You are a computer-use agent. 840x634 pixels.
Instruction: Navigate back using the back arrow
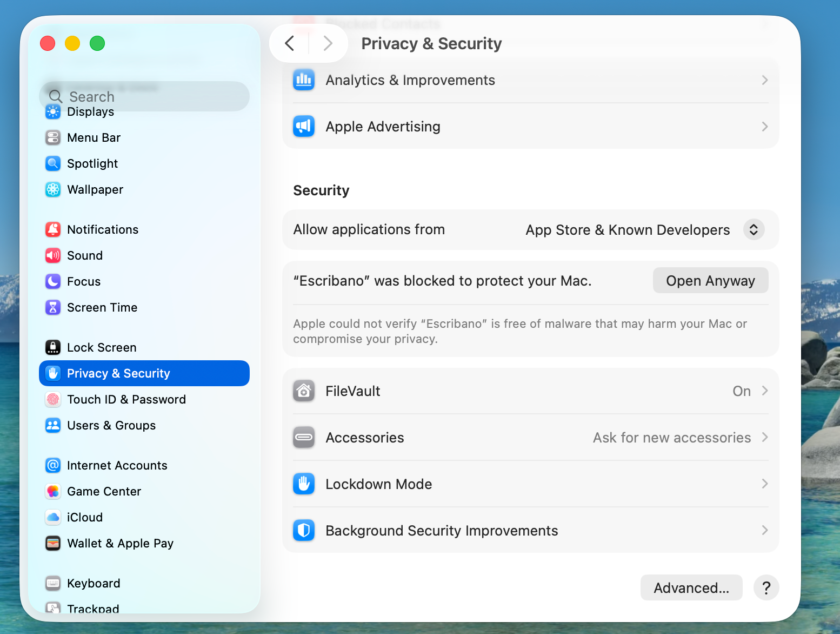290,43
